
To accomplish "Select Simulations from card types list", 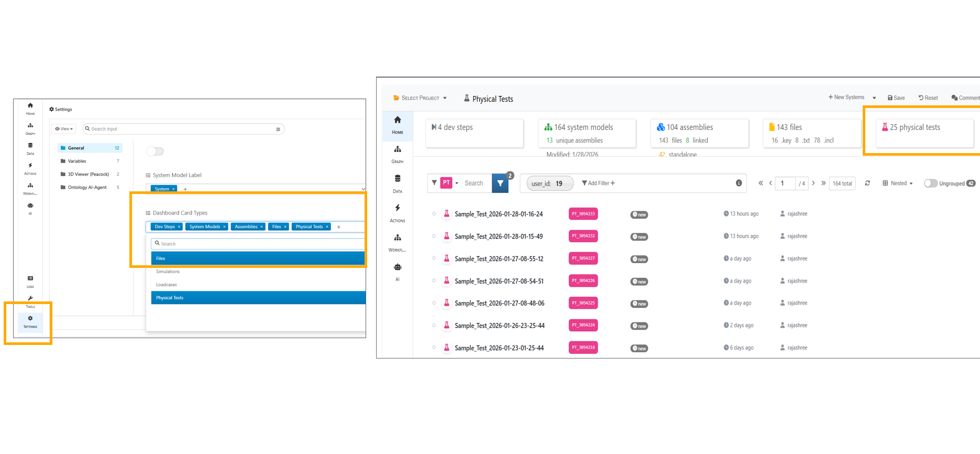I will pyautogui.click(x=168, y=272).
